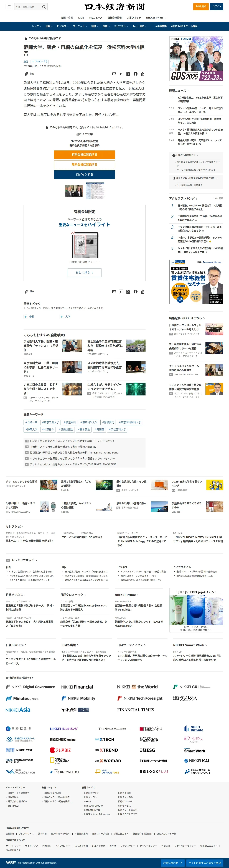
Task: Share the article by mail using the top envelope icon
Action: 114,74
